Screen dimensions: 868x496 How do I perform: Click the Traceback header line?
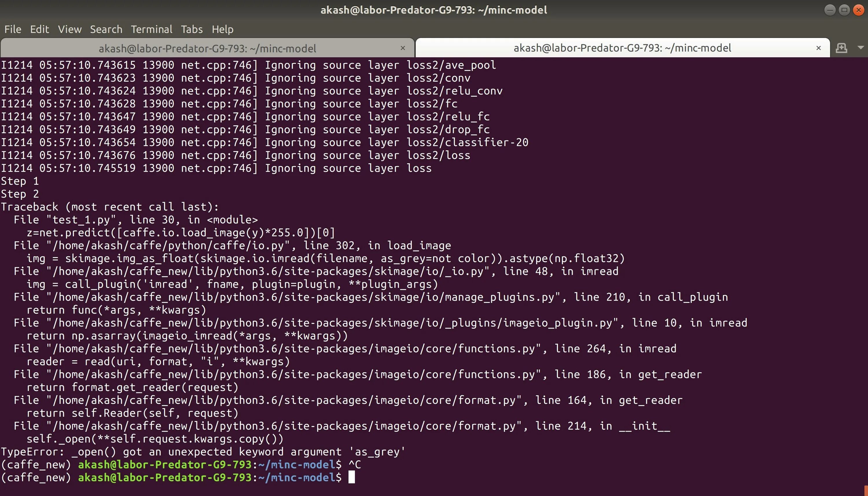click(x=110, y=207)
